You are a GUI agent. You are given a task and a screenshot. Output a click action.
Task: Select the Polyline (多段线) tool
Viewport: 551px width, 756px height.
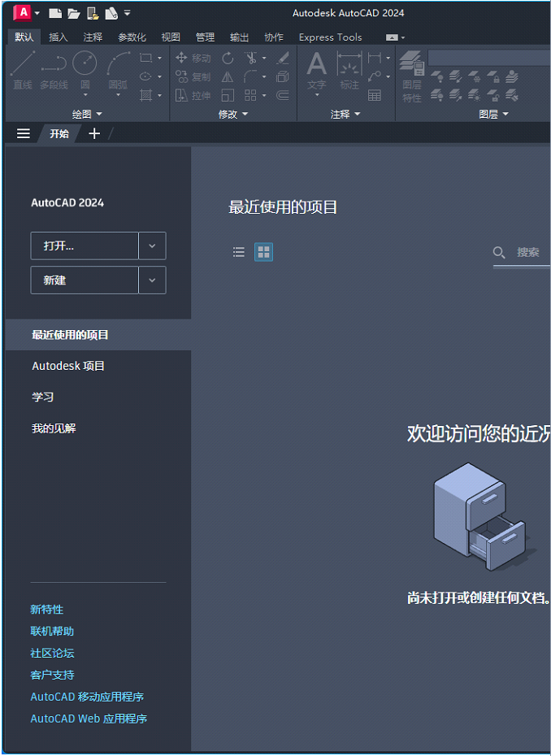[54, 71]
